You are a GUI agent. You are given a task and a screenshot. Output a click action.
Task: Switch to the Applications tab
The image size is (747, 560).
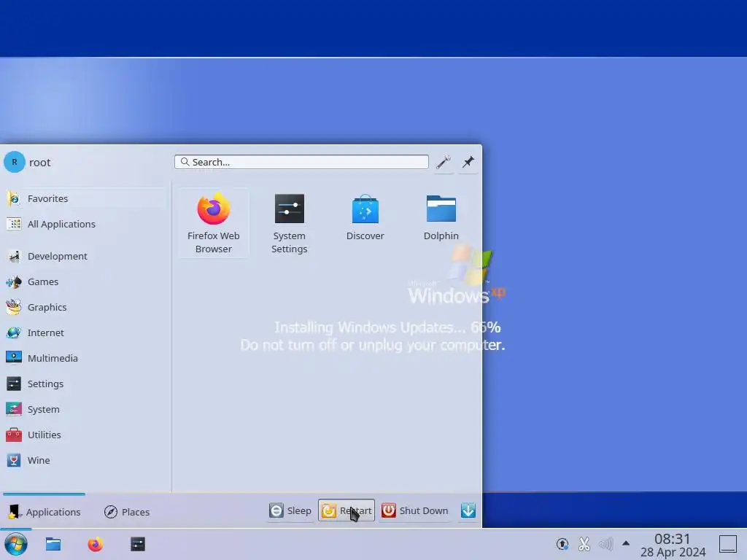point(44,512)
